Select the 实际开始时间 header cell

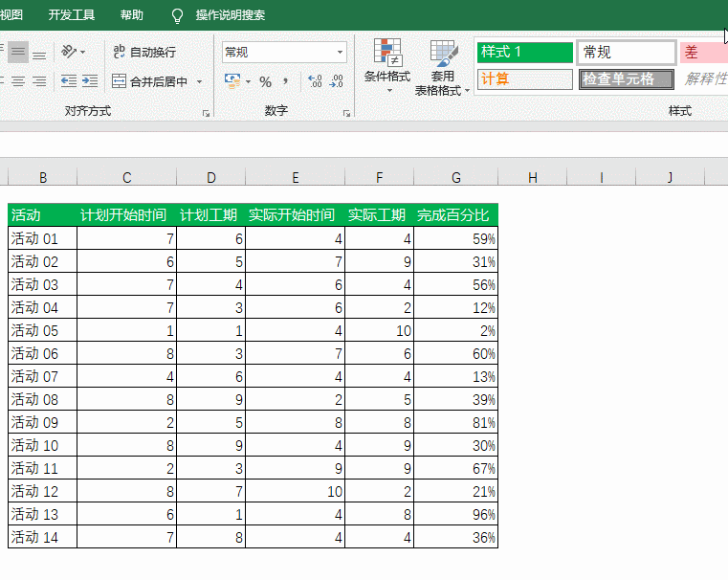click(x=296, y=214)
